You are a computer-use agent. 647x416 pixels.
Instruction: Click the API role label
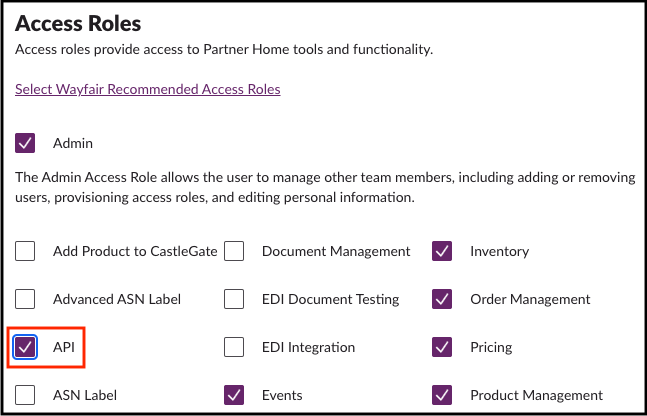64,347
